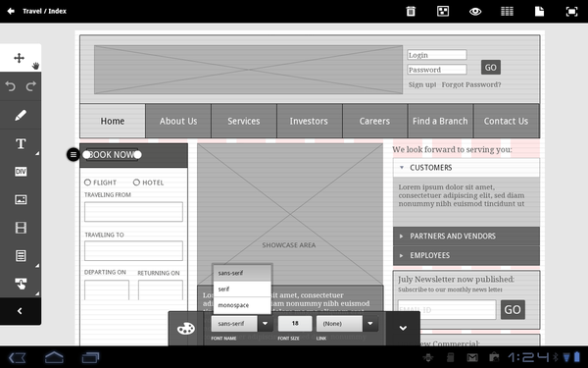Viewport: 588px width, 368px height.
Task: Choose monospace from the font list
Action: [242, 305]
